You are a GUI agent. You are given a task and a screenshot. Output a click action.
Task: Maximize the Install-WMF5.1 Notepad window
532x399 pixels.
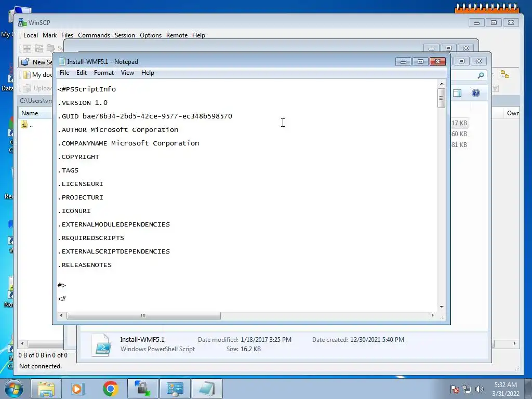click(420, 62)
